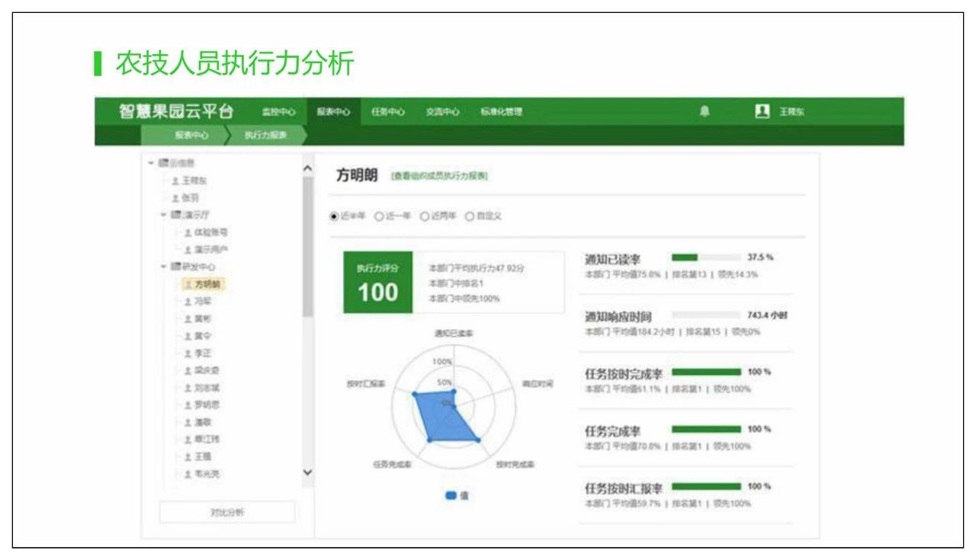976x560 pixels.
Task: Click the notification bell icon
Action: point(704,111)
